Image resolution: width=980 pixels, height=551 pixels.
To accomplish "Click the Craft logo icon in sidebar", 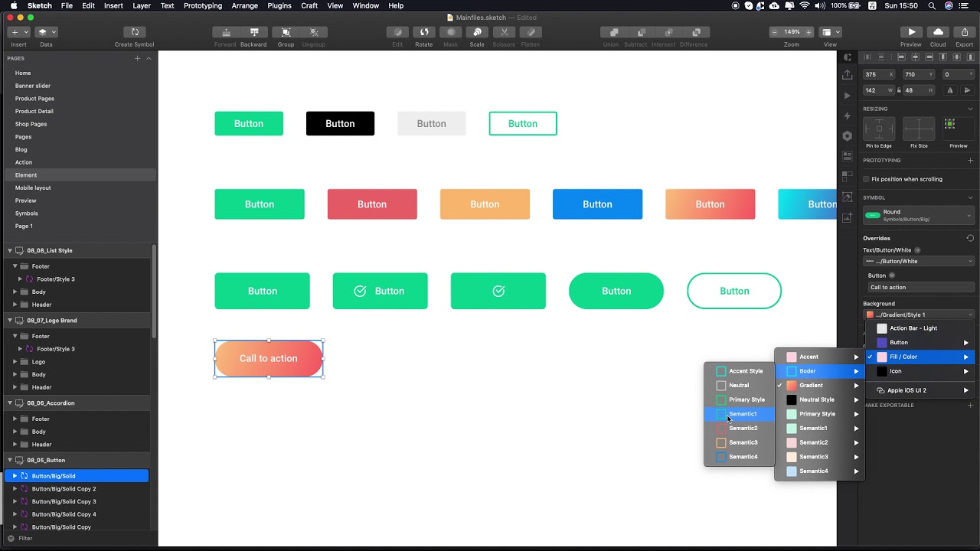I will (847, 57).
